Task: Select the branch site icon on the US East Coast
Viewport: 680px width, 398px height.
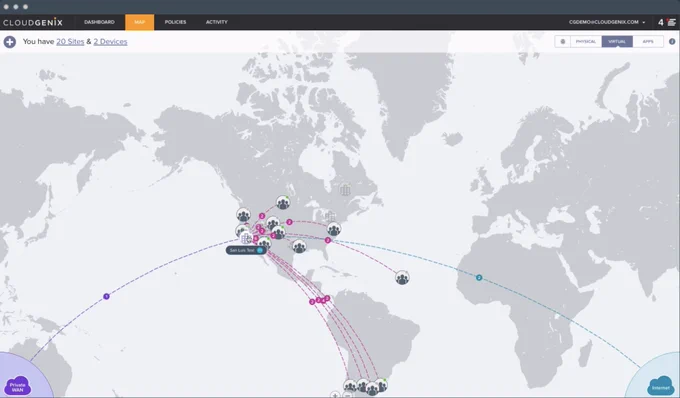Action: (333, 229)
